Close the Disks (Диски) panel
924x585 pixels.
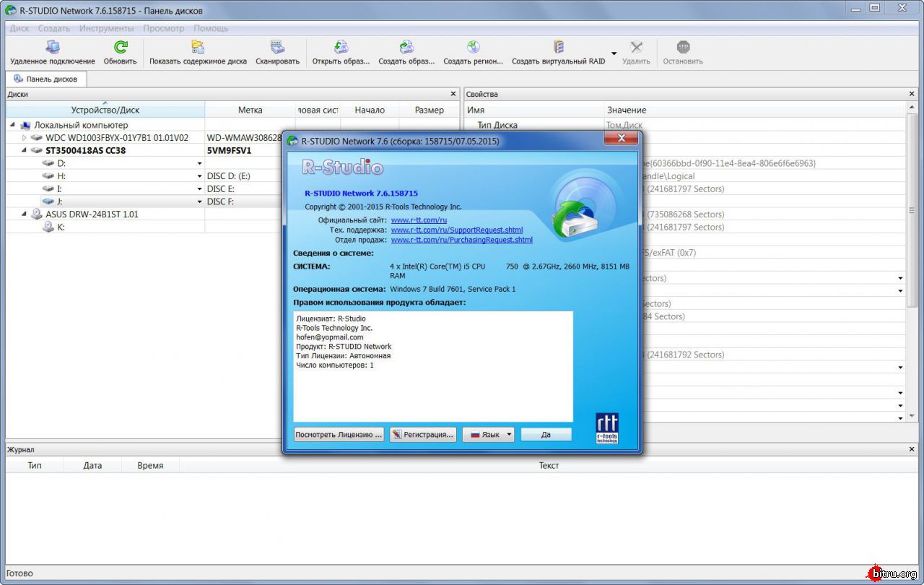point(453,94)
